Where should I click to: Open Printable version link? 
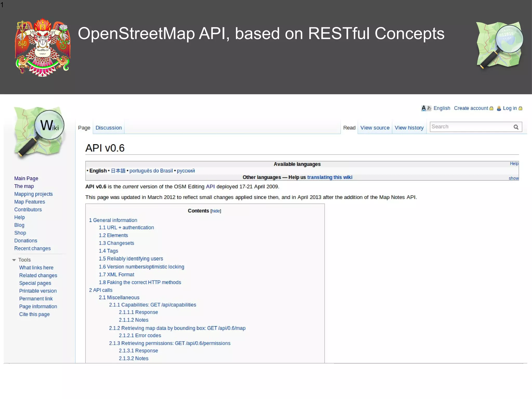pos(38,291)
